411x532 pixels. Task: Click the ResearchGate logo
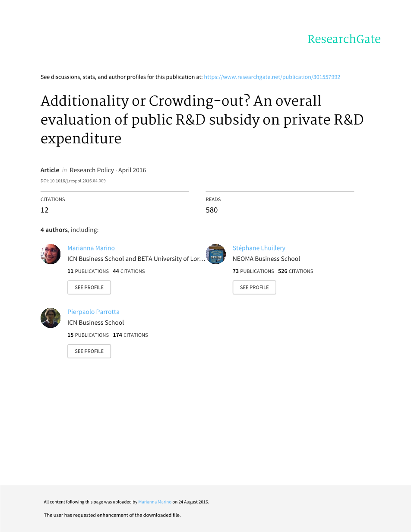(344, 39)
